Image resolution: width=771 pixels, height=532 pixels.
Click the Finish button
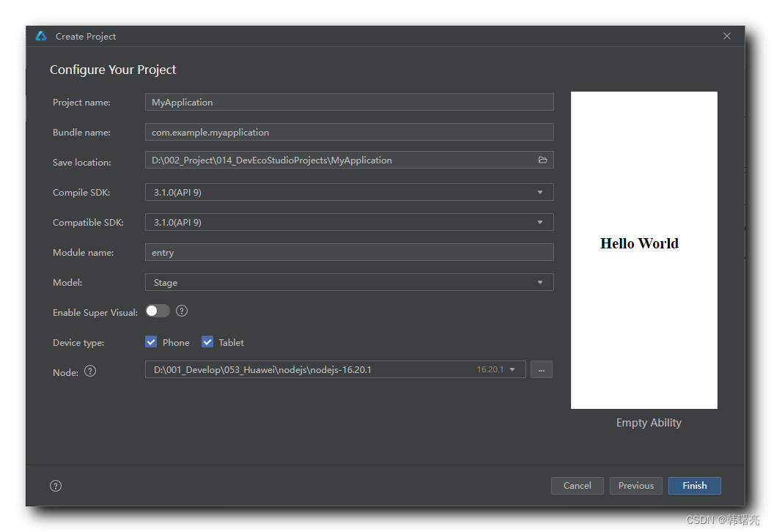point(694,485)
